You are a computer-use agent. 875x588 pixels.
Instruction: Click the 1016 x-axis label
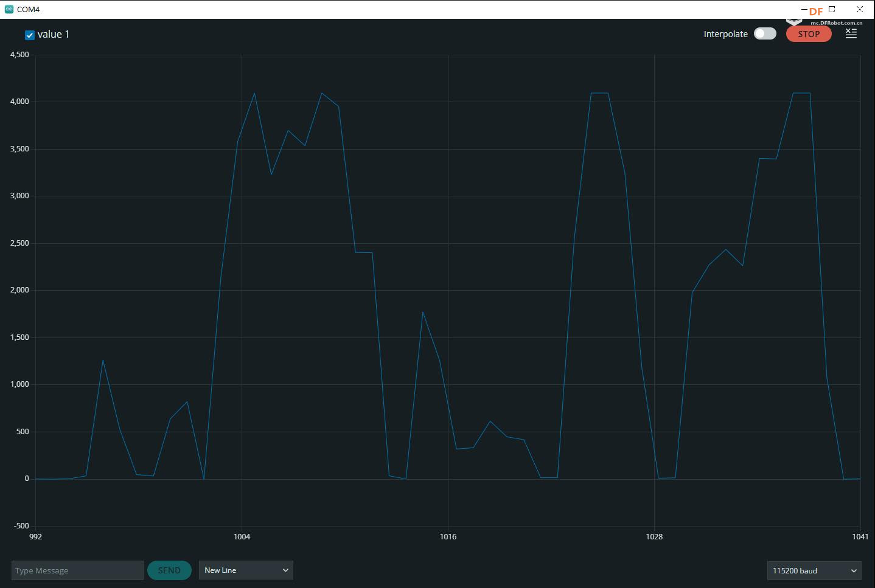[448, 536]
